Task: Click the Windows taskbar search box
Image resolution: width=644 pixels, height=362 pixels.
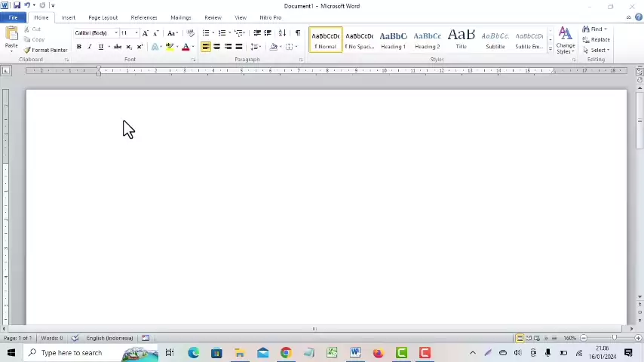Action: [71, 353]
